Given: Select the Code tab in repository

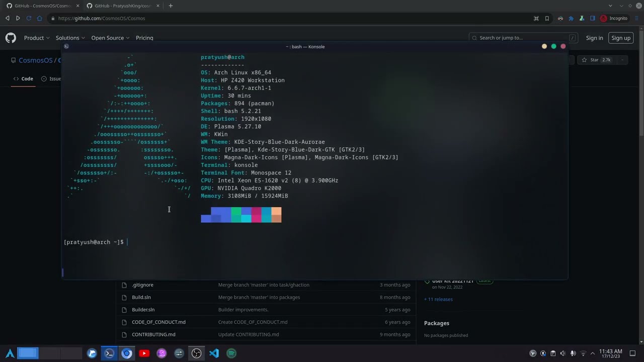Looking at the screenshot, I should (23, 78).
